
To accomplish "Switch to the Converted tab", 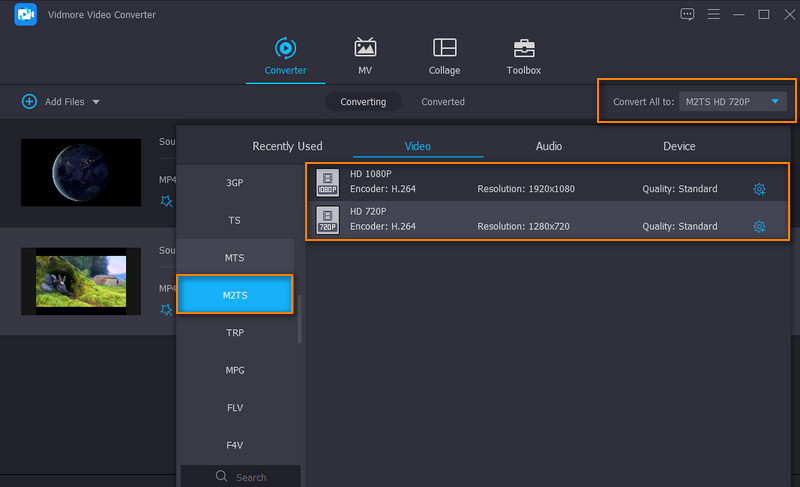I will (x=442, y=102).
